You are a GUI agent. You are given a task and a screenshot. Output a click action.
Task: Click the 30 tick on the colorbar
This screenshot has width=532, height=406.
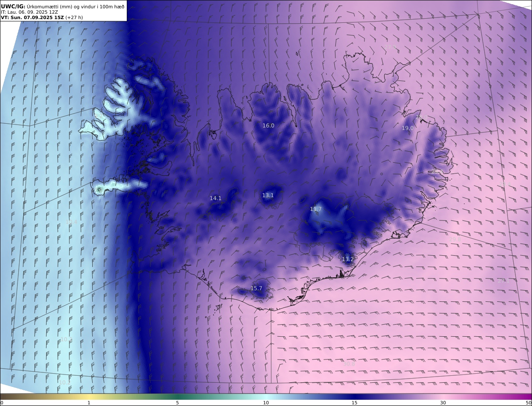(x=443, y=403)
